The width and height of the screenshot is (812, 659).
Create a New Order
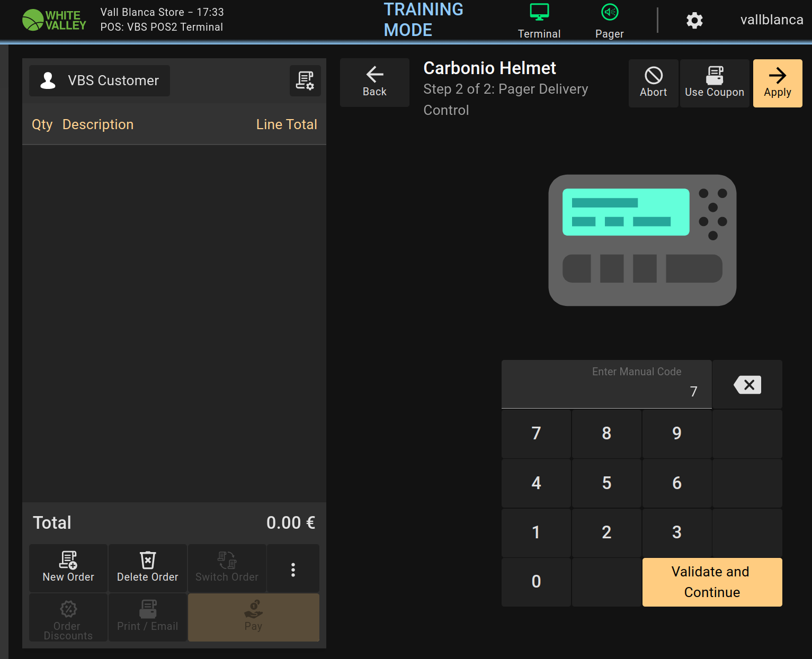pyautogui.click(x=68, y=568)
